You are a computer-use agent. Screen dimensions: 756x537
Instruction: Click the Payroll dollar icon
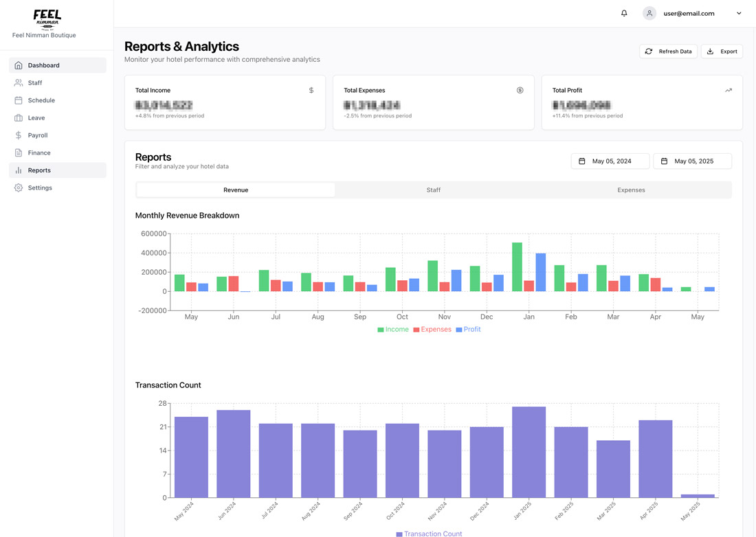tap(19, 135)
